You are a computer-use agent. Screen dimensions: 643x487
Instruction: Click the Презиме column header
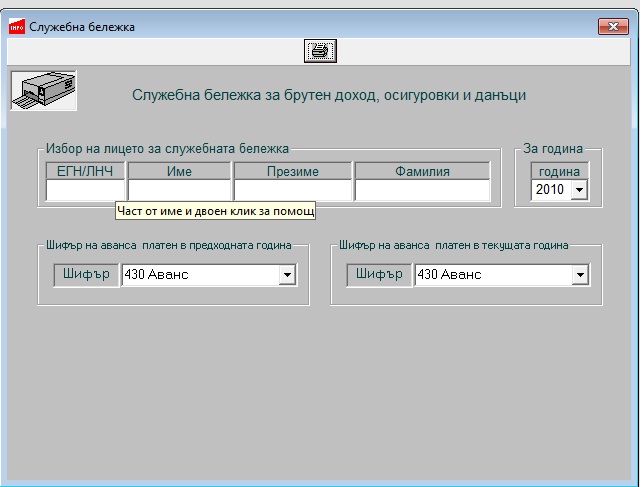(293, 171)
